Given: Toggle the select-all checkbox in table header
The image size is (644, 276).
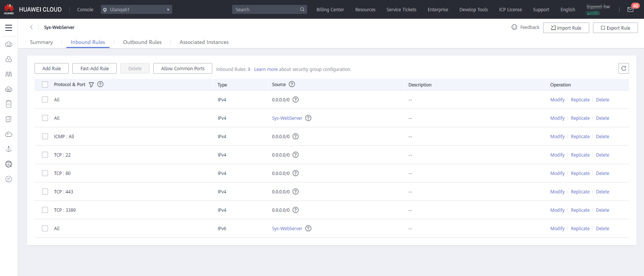Looking at the screenshot, I should pyautogui.click(x=45, y=84).
